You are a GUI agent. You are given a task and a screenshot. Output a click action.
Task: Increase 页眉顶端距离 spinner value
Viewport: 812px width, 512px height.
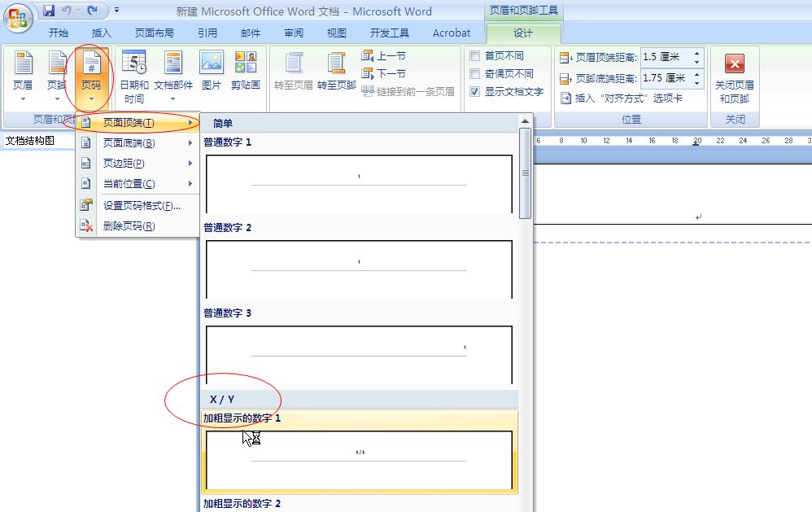697,53
